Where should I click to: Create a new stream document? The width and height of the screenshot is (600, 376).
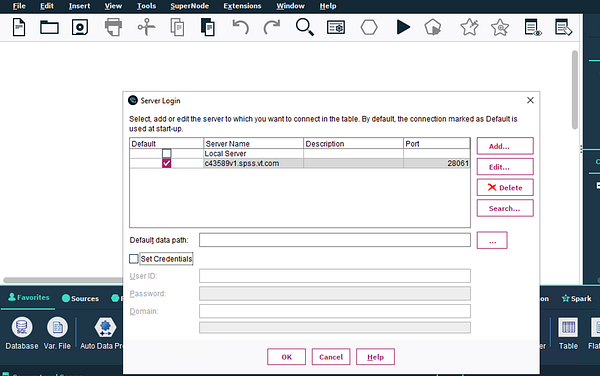(19, 27)
